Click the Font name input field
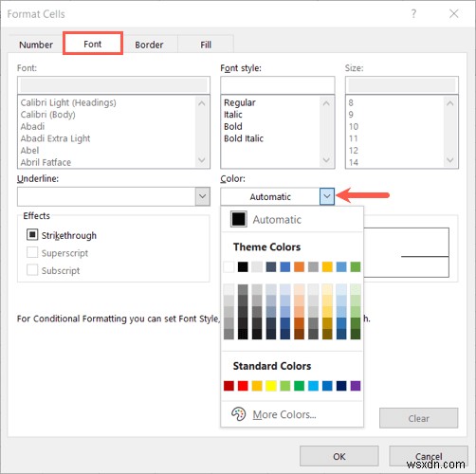This screenshot has width=476, height=474. click(x=114, y=85)
